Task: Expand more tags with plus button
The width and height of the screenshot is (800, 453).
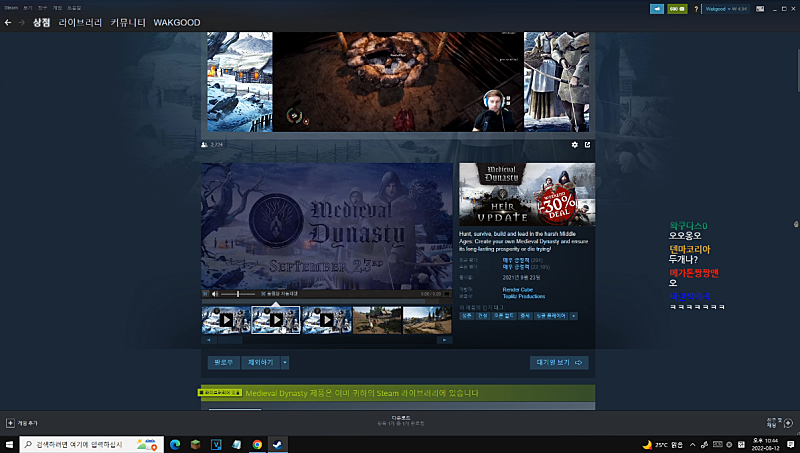Action: click(573, 316)
